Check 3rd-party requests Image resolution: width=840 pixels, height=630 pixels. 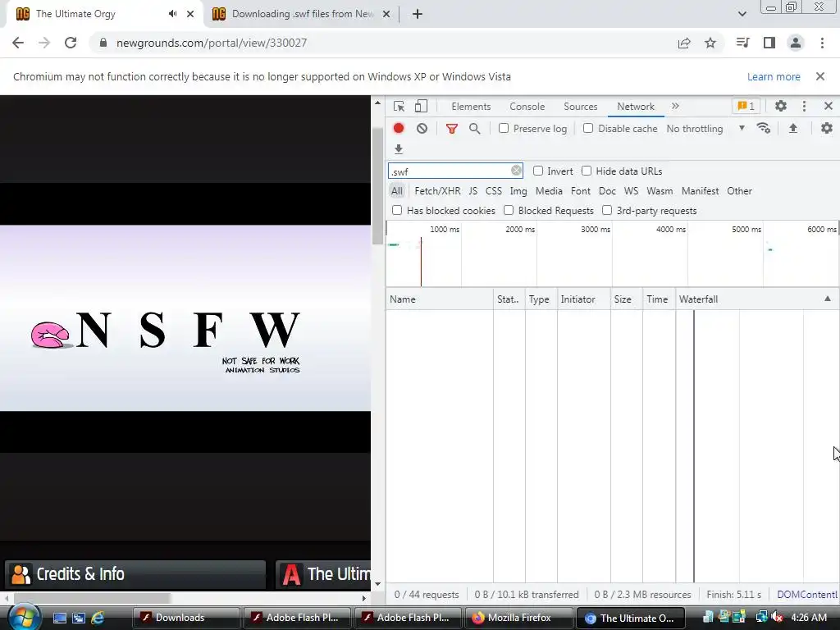pyautogui.click(x=607, y=210)
